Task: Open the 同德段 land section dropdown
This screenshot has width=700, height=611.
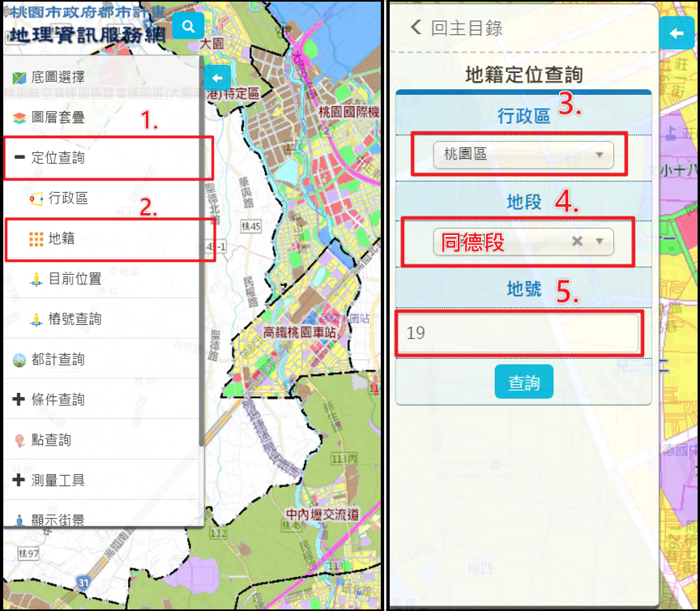Action: click(x=502, y=241)
